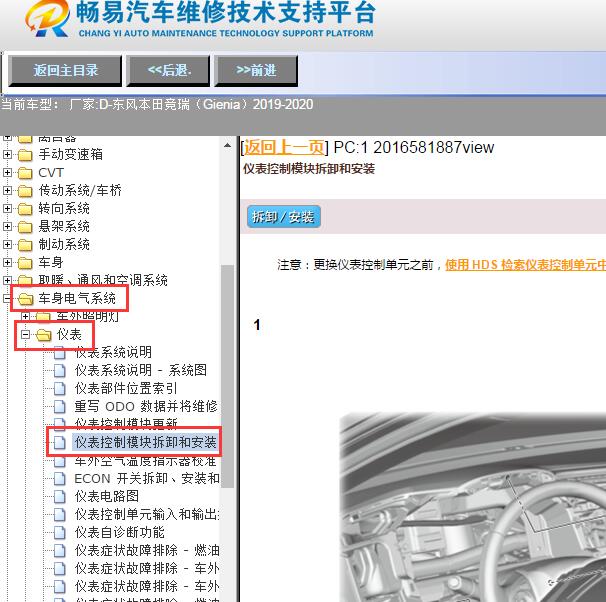Select the 拆卸/安装 tab button

(x=284, y=217)
